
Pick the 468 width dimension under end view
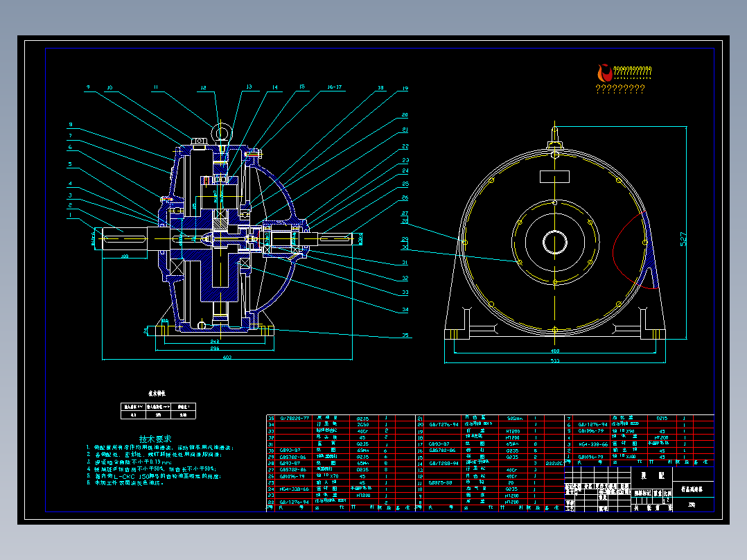tap(555, 351)
